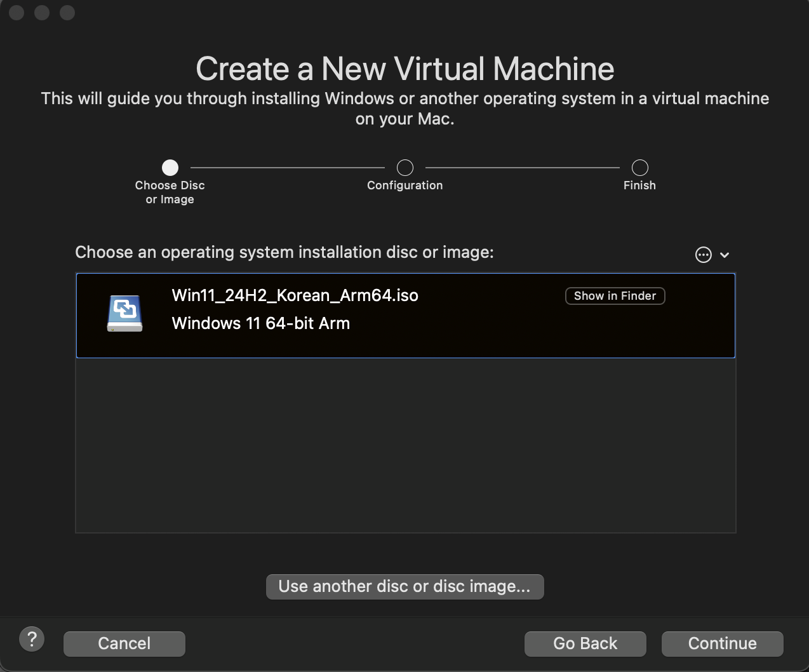Screen dimensions: 809x672
Task: Click Use another disc or disc image
Action: coord(404,586)
